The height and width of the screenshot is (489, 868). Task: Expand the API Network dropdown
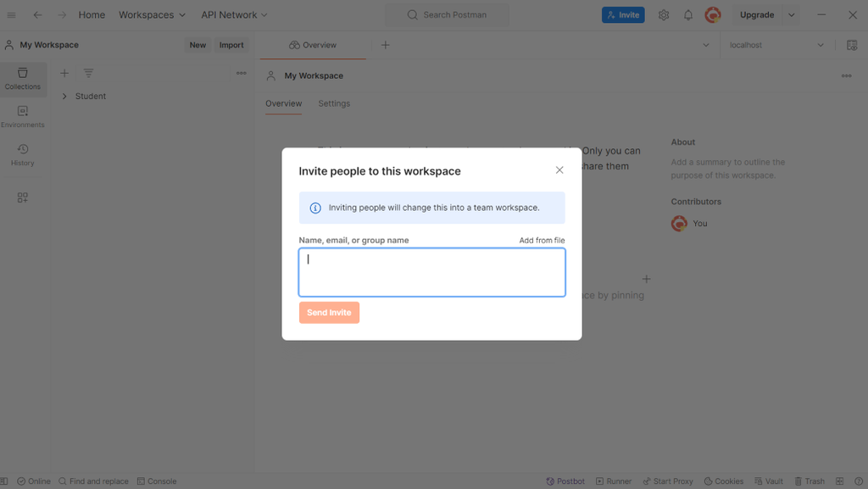tap(234, 15)
